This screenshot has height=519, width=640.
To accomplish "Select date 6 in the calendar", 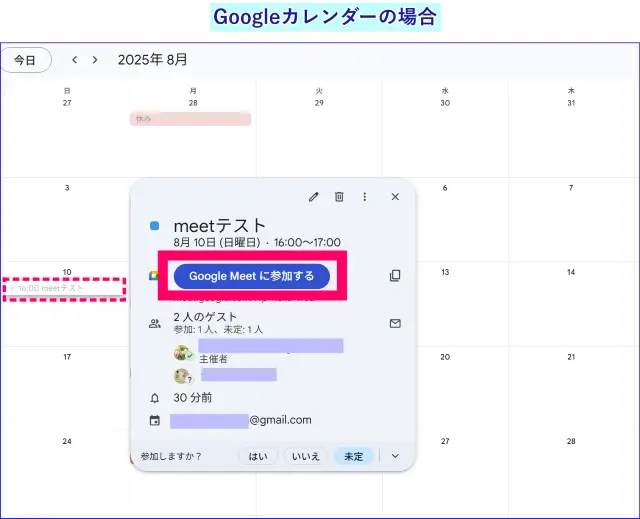I will point(445,188).
